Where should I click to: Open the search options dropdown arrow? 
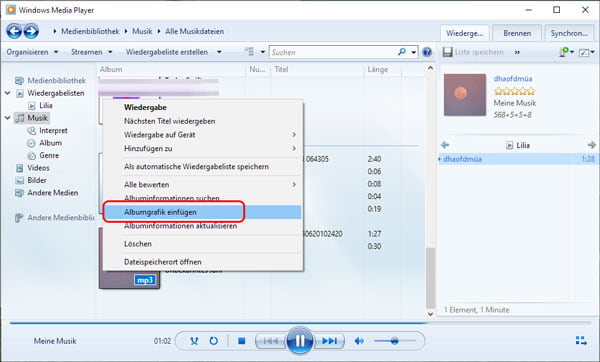(x=414, y=52)
